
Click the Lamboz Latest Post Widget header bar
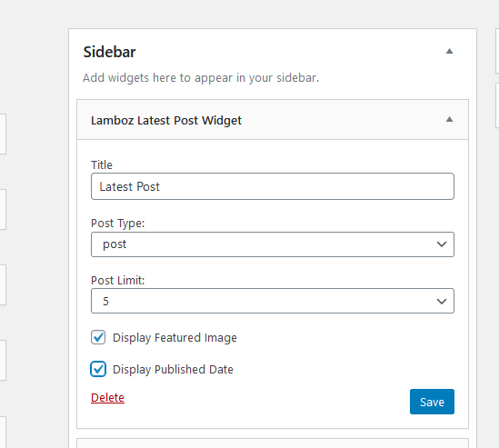click(273, 120)
